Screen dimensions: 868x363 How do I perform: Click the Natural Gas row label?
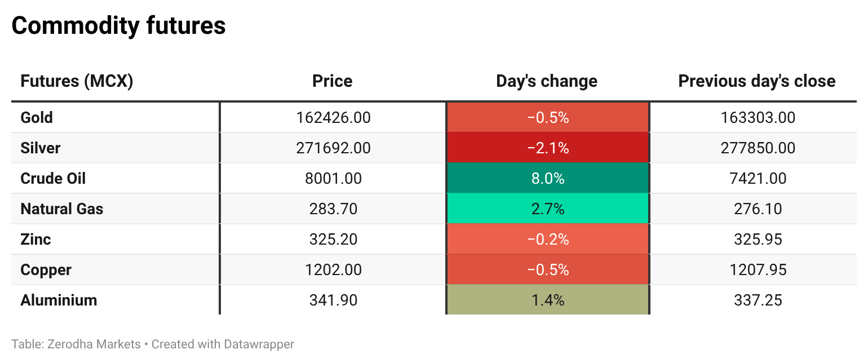[x=62, y=209]
